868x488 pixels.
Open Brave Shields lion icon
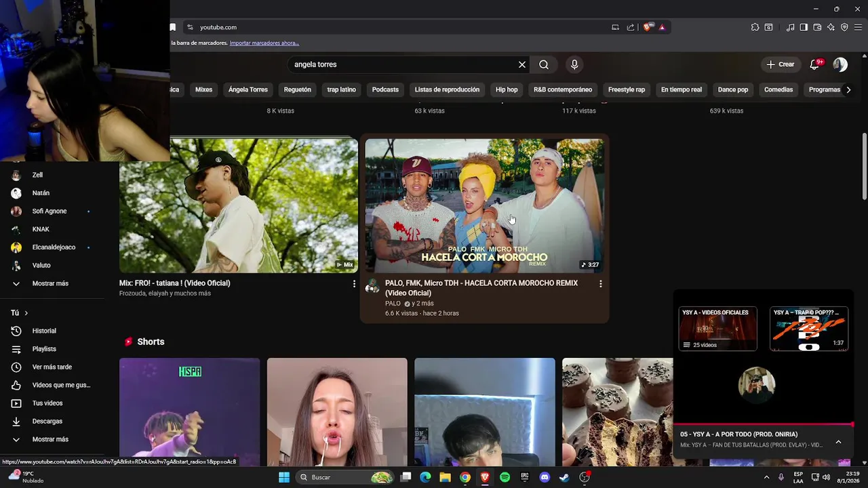(x=648, y=27)
